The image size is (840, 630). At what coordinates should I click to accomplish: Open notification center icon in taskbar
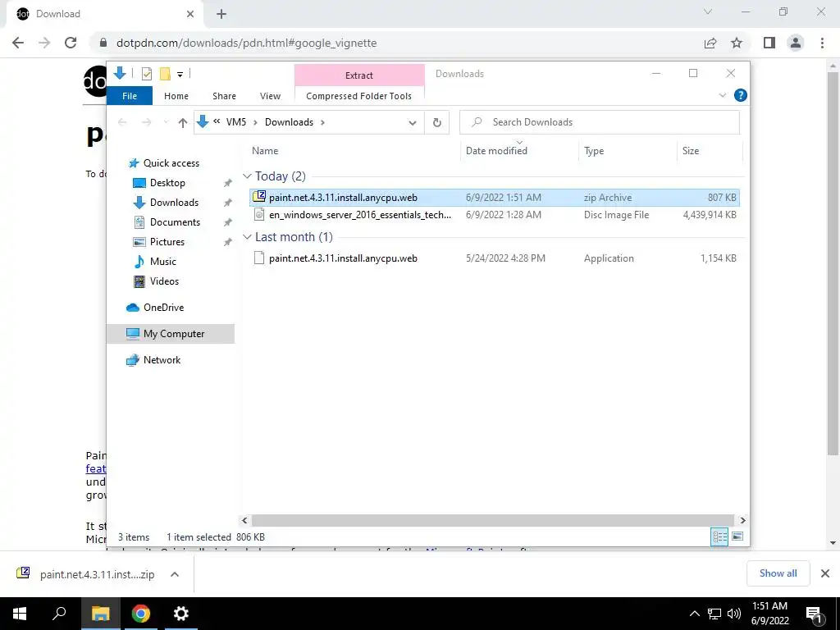[x=814, y=614]
